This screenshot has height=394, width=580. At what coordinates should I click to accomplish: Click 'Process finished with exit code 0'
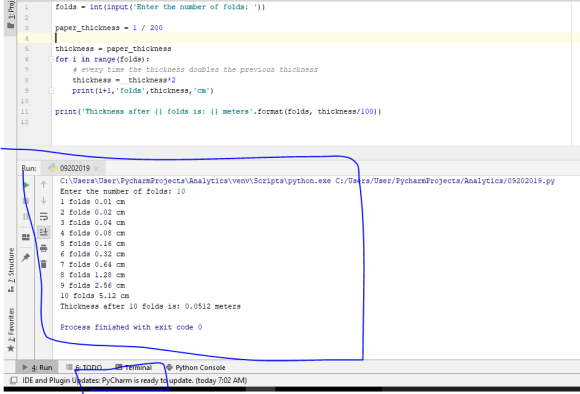(131, 327)
